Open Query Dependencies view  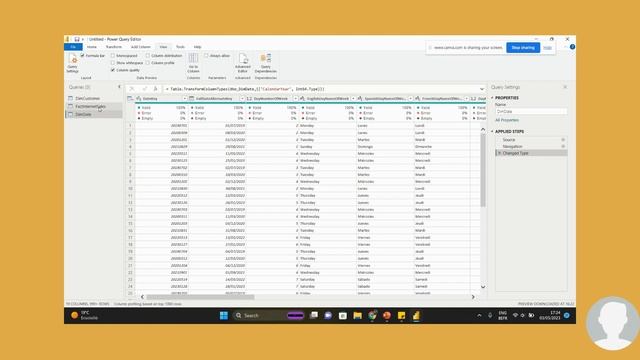(x=266, y=63)
